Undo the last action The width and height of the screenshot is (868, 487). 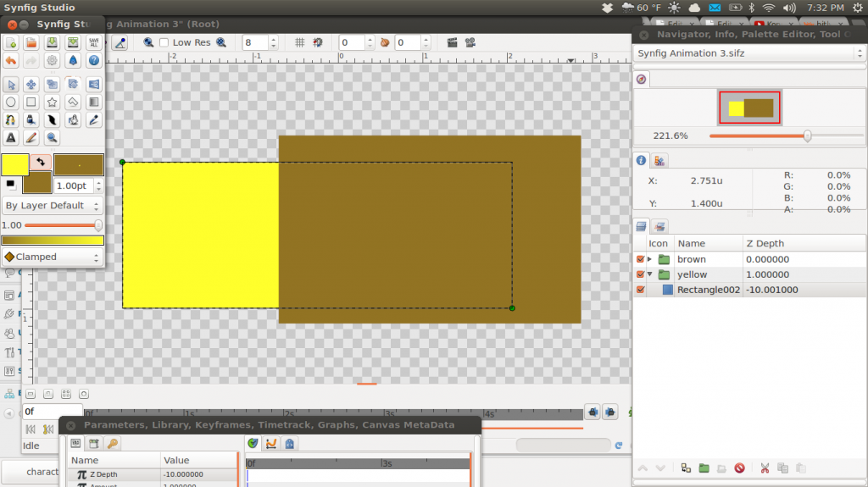(x=11, y=60)
